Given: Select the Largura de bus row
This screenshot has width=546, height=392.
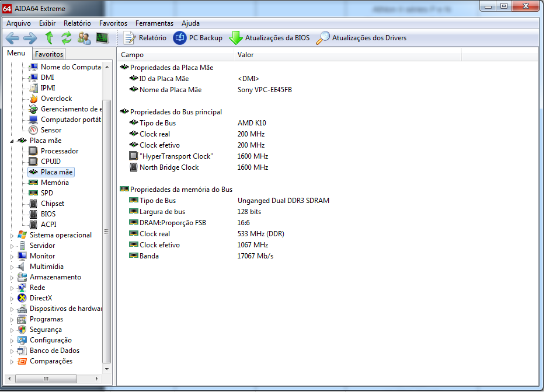Looking at the screenshot, I should point(328,212).
